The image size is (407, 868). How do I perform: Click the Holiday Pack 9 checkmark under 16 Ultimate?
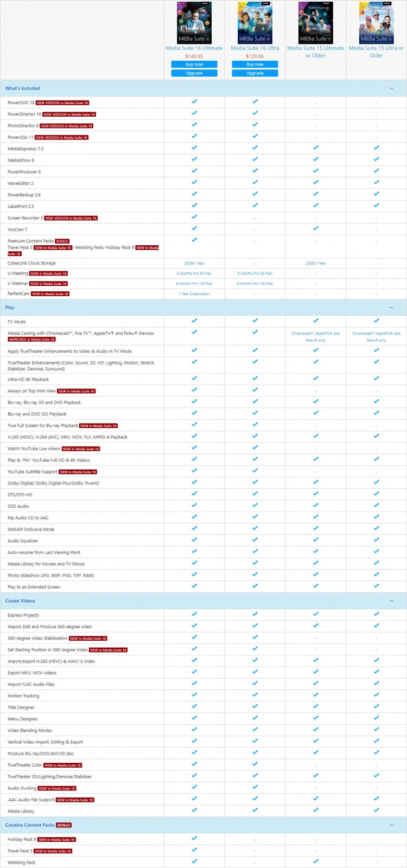194,838
